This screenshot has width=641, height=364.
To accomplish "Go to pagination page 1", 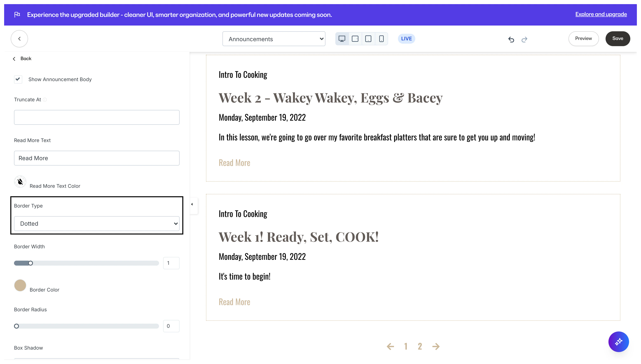I will click(405, 346).
